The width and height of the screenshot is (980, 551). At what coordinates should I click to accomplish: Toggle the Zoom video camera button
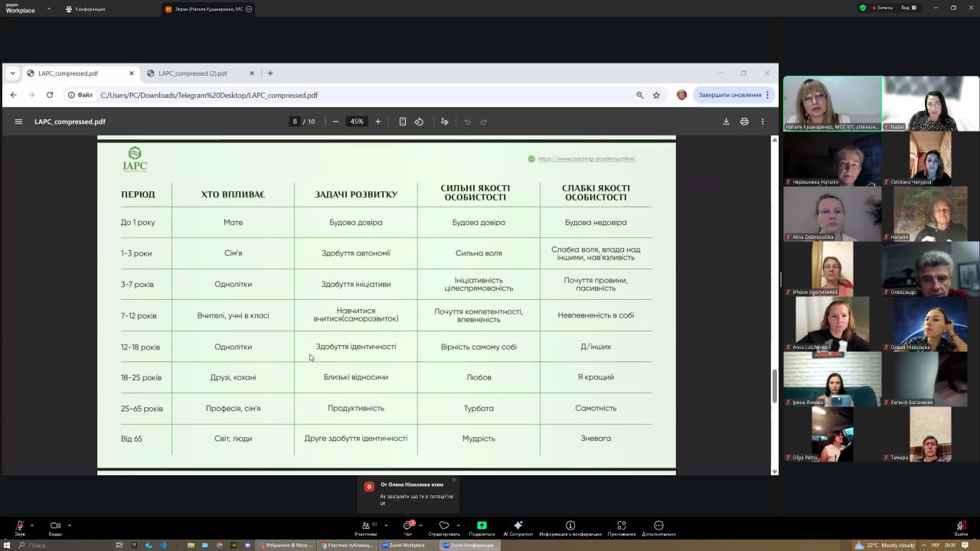click(x=55, y=526)
